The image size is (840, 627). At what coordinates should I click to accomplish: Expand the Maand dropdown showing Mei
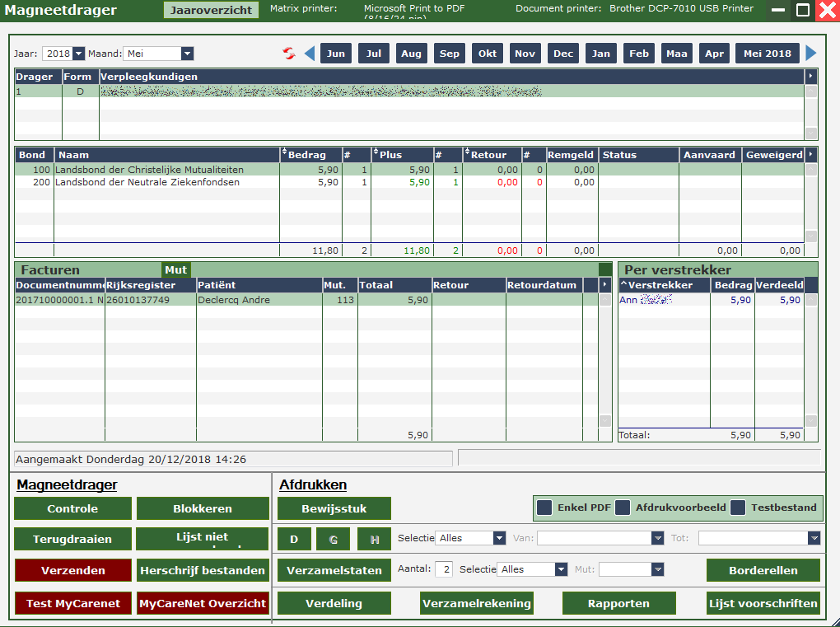pyautogui.click(x=187, y=54)
